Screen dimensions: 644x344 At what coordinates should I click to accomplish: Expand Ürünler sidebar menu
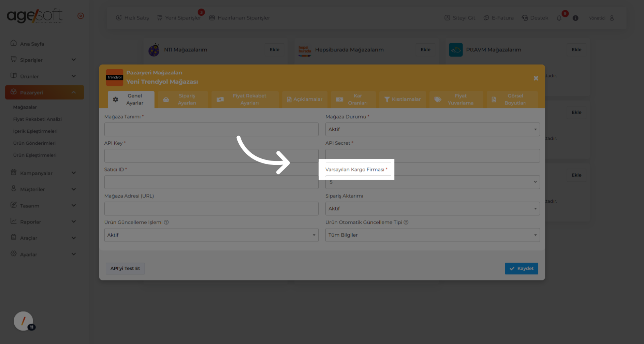pos(44,76)
